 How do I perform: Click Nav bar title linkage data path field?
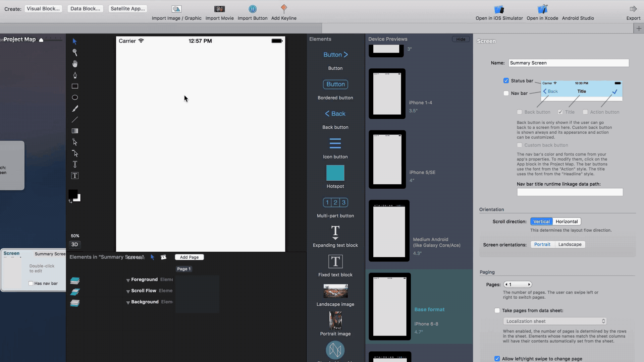tap(570, 192)
